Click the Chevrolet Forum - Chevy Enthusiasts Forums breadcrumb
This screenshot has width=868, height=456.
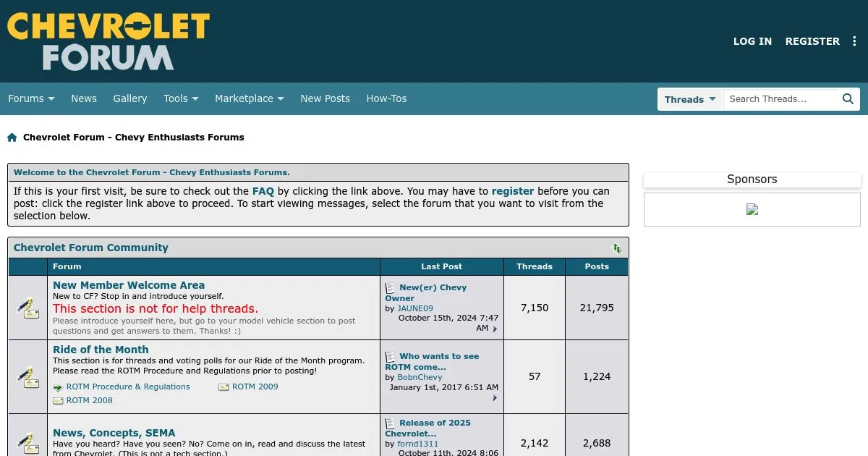click(x=134, y=138)
